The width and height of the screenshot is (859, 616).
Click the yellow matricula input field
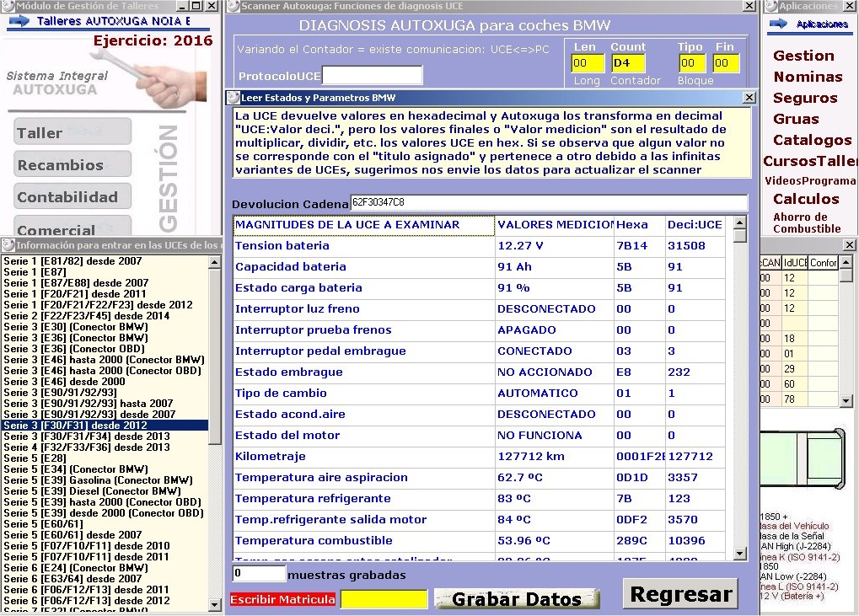point(384,600)
